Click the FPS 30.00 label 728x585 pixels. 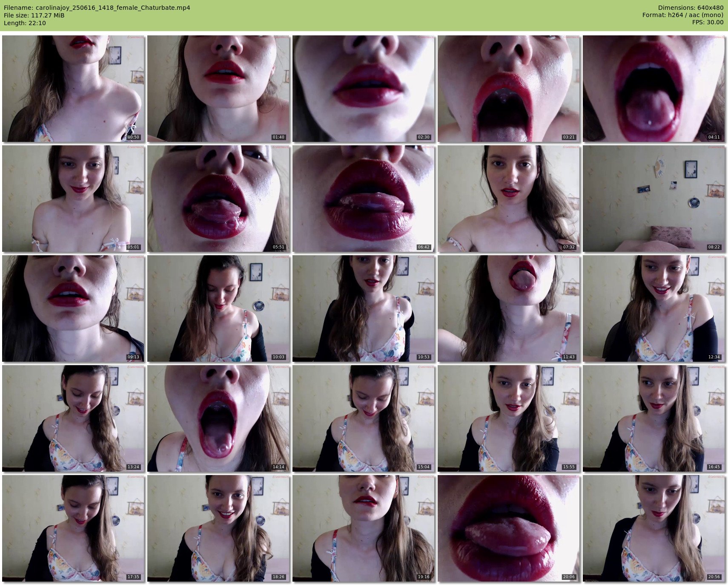tap(708, 22)
